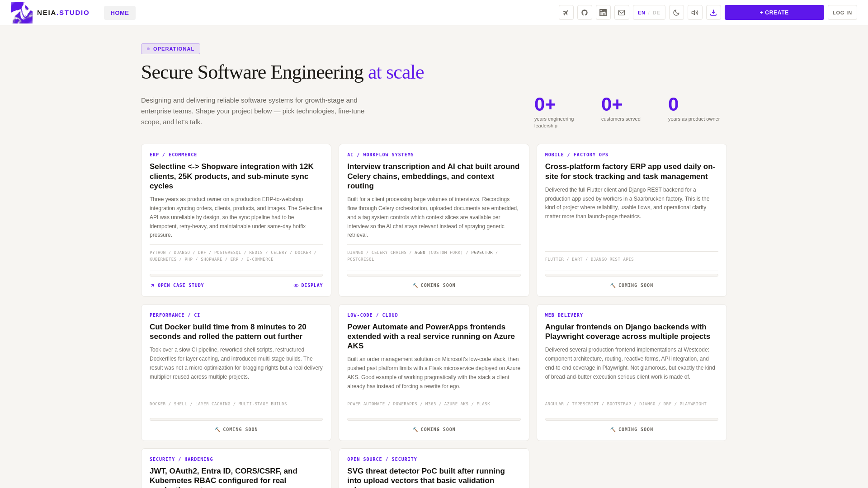
Task: Click the Interview transcription and AI chat title
Action: coord(434,176)
